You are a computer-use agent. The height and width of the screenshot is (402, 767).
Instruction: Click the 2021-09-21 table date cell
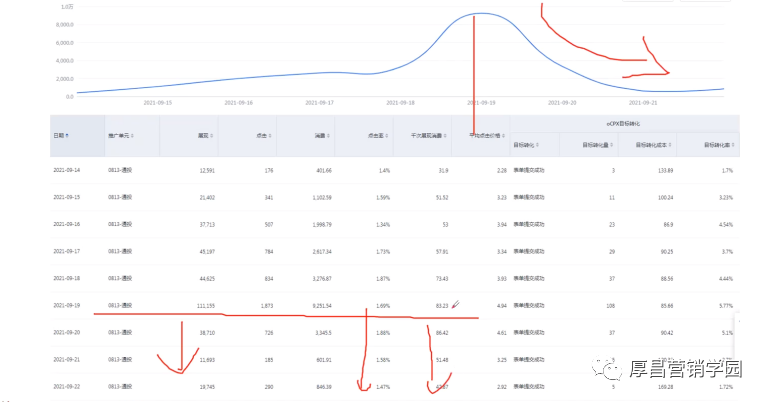[67, 359]
